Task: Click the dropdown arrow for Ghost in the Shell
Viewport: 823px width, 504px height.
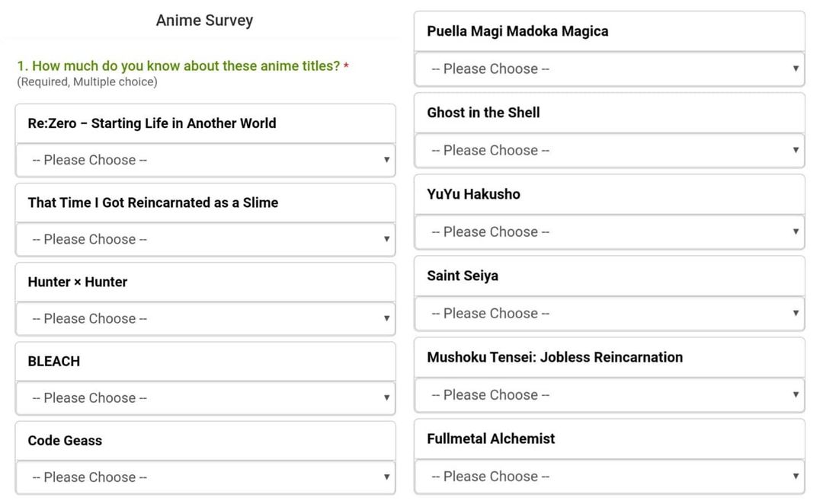Action: 795,150
